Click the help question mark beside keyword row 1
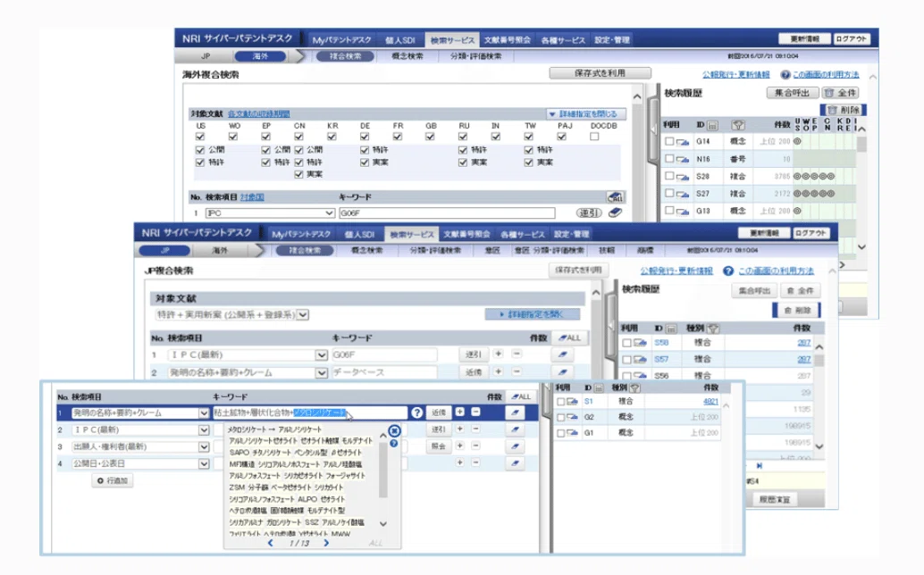 point(416,412)
